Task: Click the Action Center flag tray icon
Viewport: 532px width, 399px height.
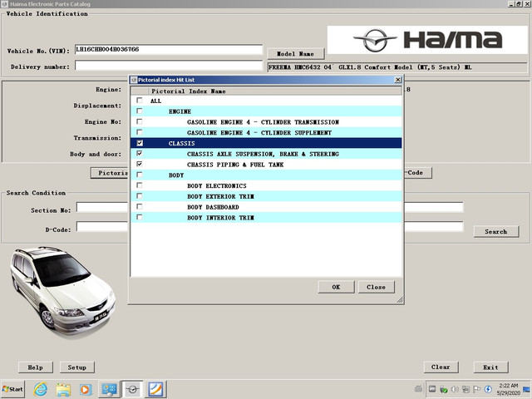Action: [476, 389]
